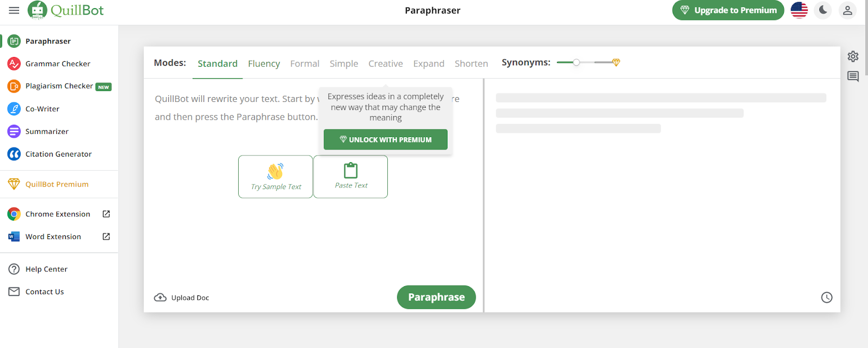Click the Paraphrase button
This screenshot has width=868, height=348.
[x=436, y=297]
